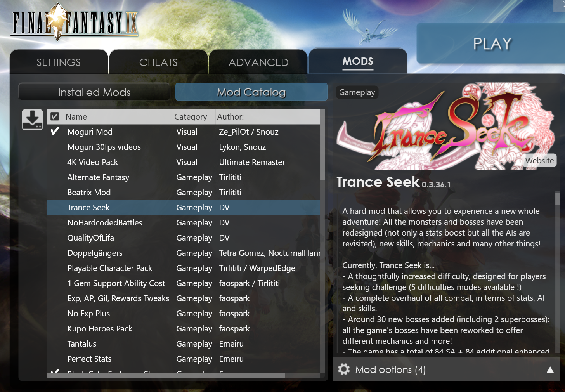Screen dimensions: 565x392
Task: Select the Beatrix Mod row
Action: pos(183,193)
